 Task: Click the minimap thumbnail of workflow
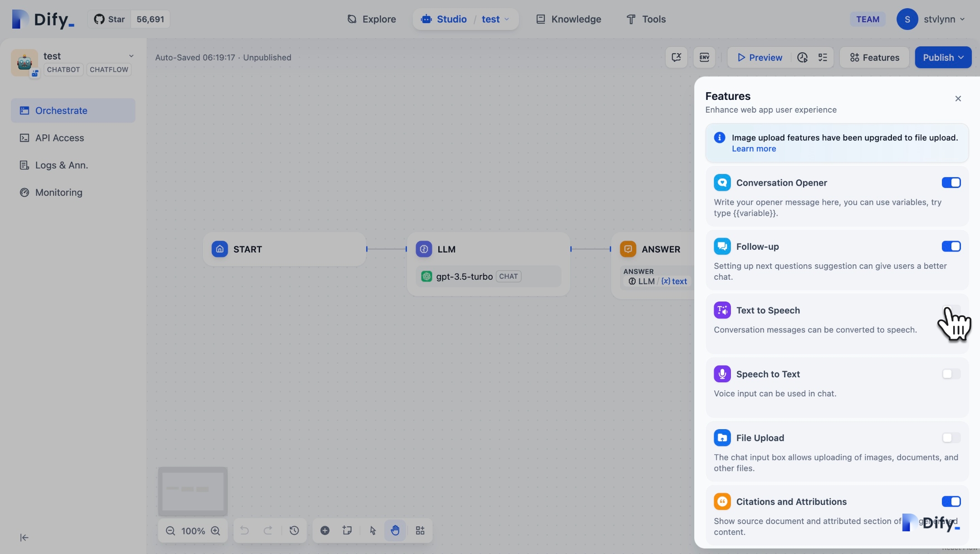(193, 491)
